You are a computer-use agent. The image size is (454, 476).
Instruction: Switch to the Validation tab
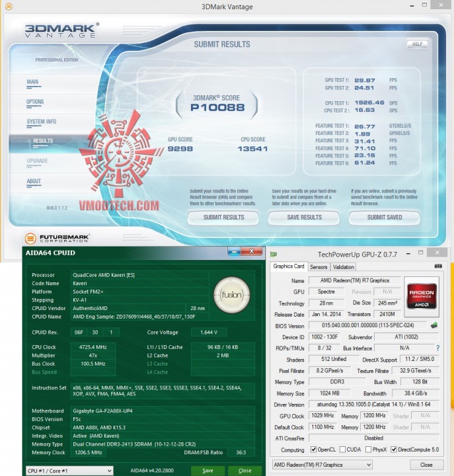tap(343, 267)
